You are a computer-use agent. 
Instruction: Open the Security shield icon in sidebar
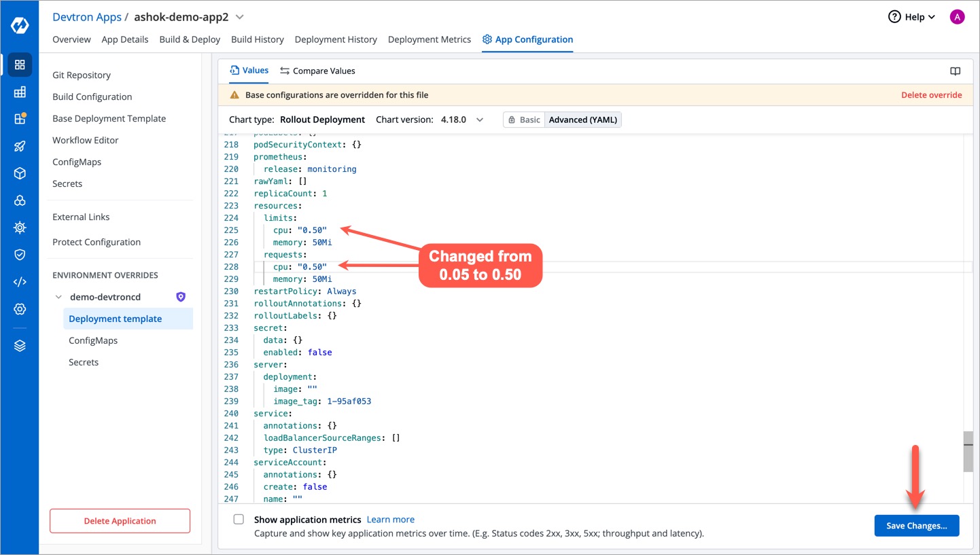[20, 255]
